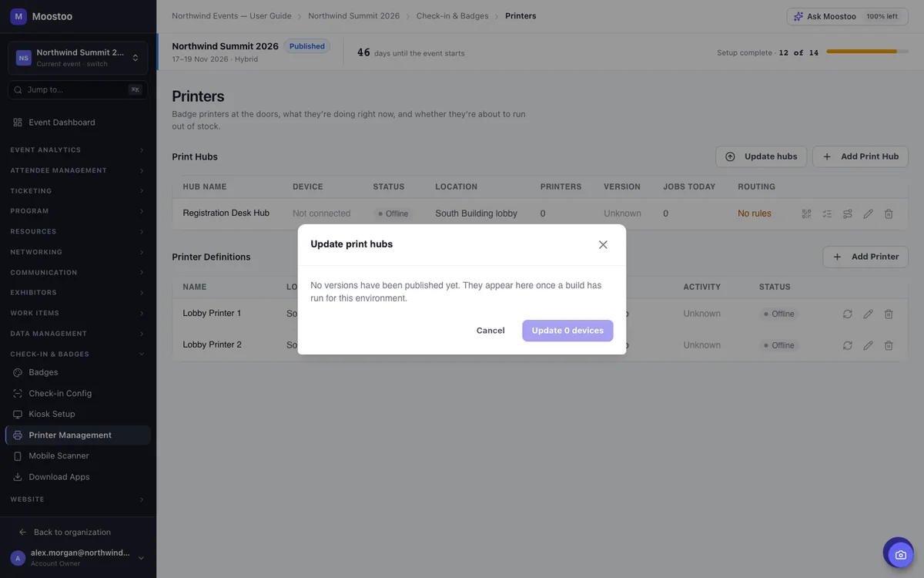Image resolution: width=924 pixels, height=578 pixels.
Task: Click the Published status badge
Action: (x=307, y=46)
